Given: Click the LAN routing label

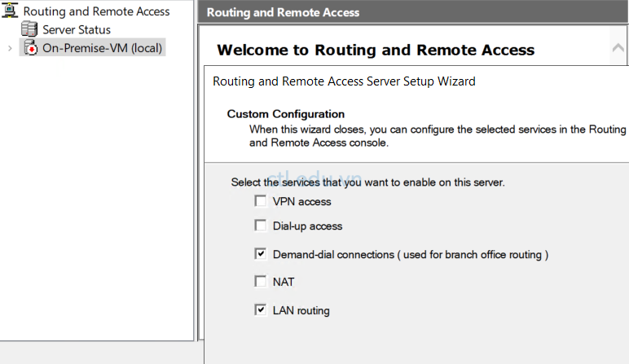Looking at the screenshot, I should (x=301, y=311).
